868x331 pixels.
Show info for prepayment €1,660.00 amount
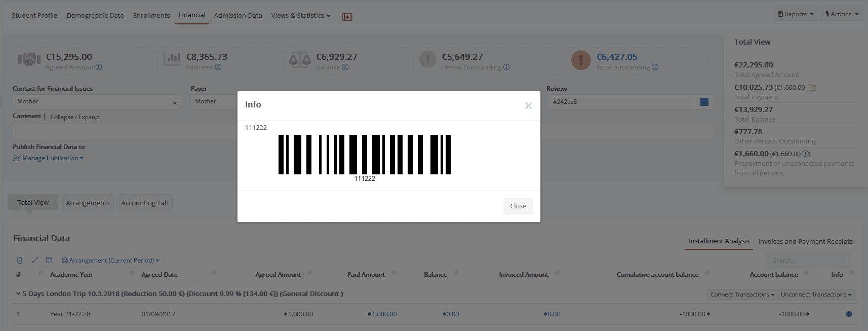click(x=806, y=154)
